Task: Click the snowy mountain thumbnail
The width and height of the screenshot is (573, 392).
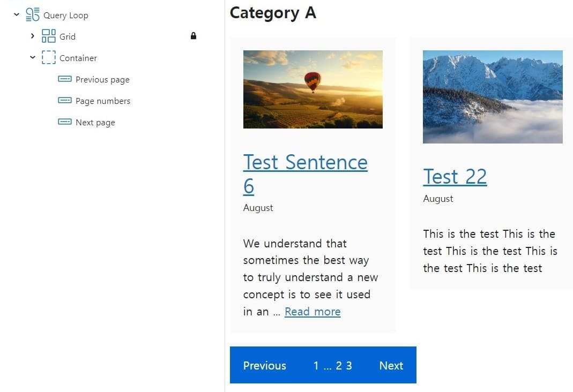Action: [x=493, y=97]
